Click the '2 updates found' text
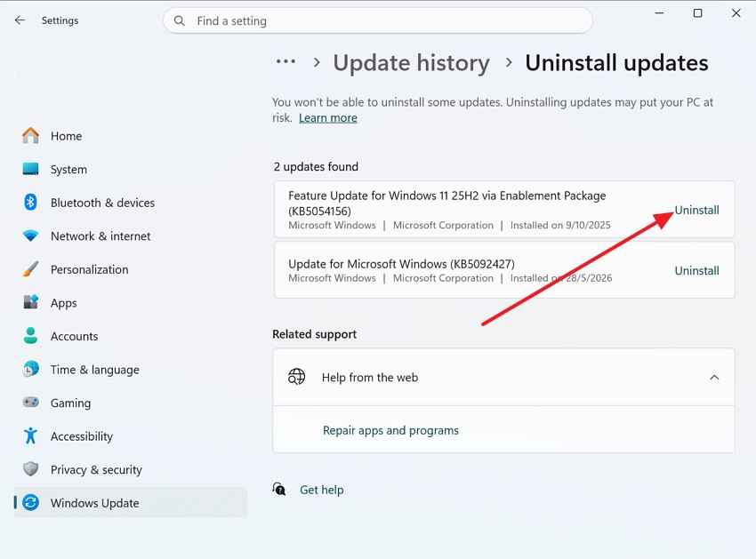The width and height of the screenshot is (756, 559). pyautogui.click(x=316, y=167)
